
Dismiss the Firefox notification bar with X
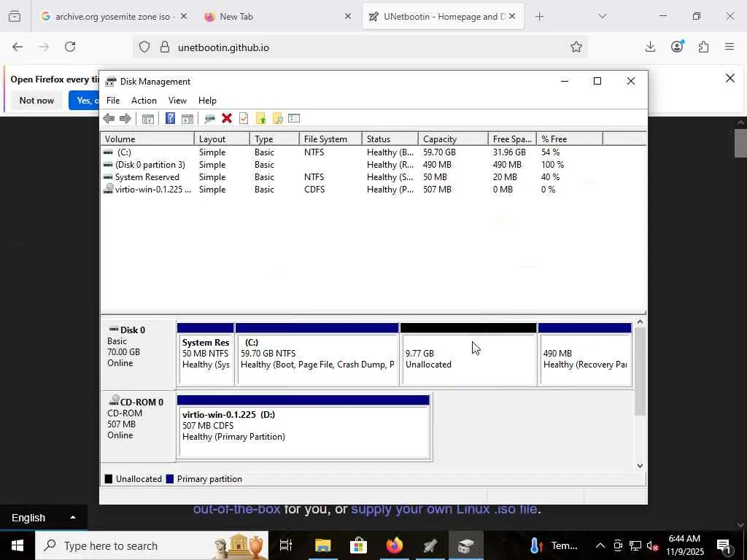pos(729,78)
